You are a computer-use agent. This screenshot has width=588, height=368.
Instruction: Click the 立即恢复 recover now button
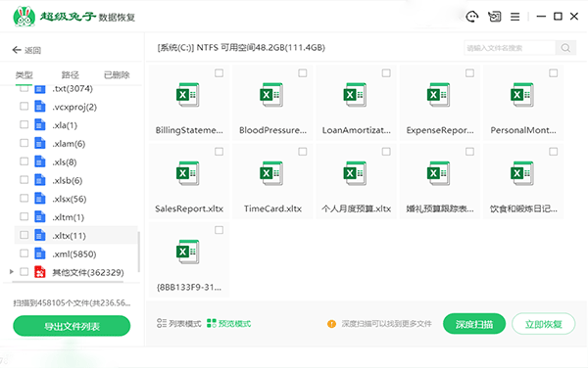[x=543, y=324]
